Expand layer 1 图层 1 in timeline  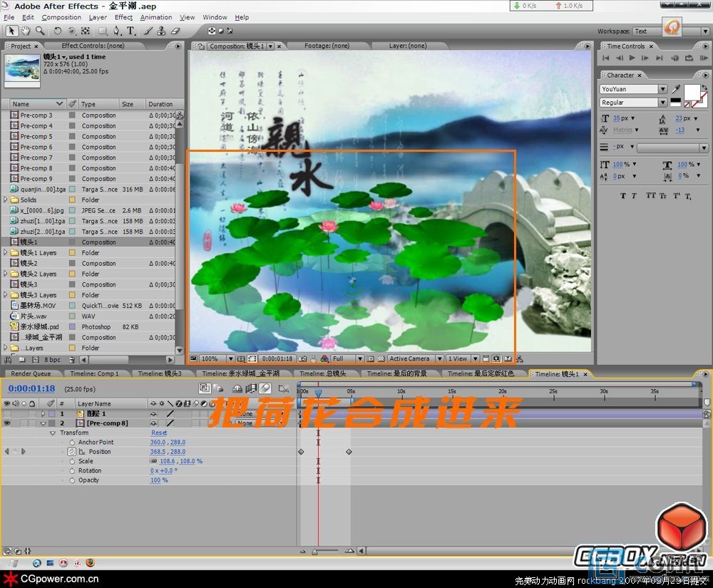pos(43,414)
